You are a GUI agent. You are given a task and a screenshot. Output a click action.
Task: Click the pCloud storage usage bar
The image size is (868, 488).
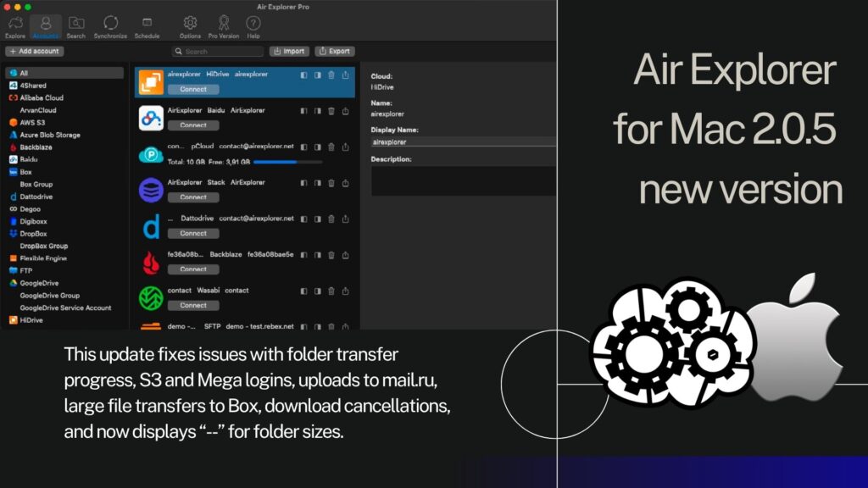(x=287, y=161)
